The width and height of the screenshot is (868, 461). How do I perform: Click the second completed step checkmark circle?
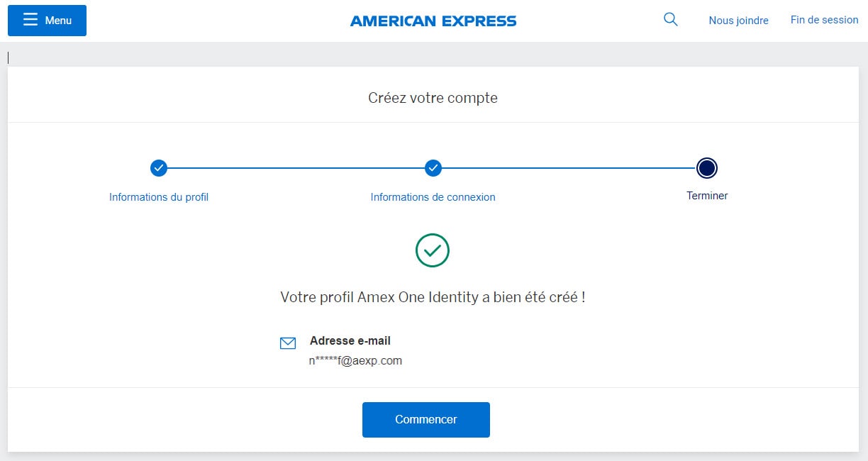[433, 168]
